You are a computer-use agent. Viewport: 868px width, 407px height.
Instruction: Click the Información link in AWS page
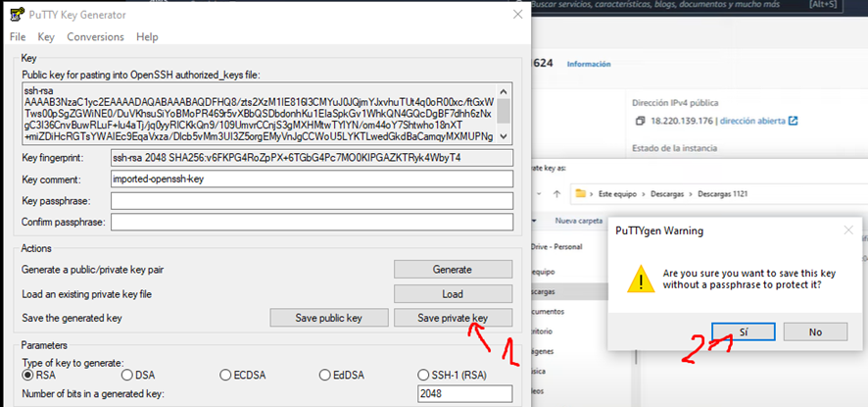(x=589, y=65)
